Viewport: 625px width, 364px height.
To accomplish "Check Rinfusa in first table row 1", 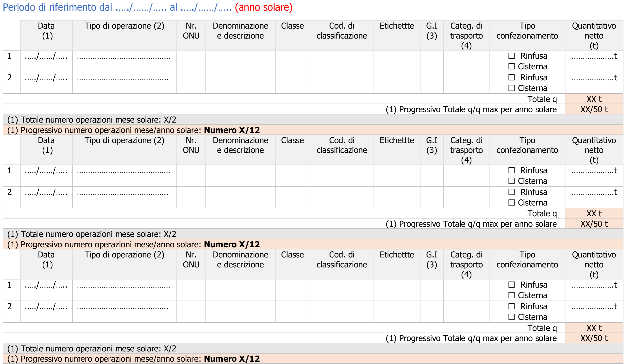I will click(x=511, y=56).
